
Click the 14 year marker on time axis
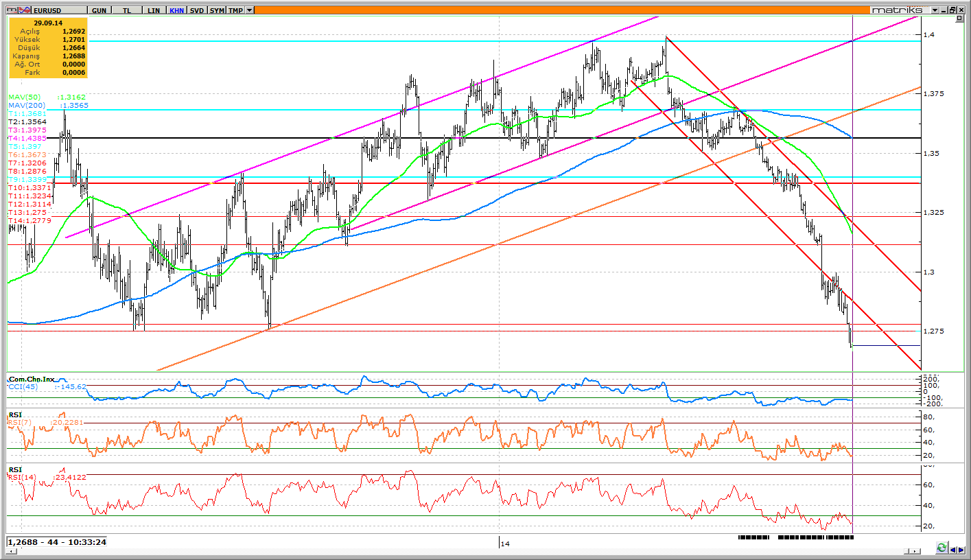505,544
